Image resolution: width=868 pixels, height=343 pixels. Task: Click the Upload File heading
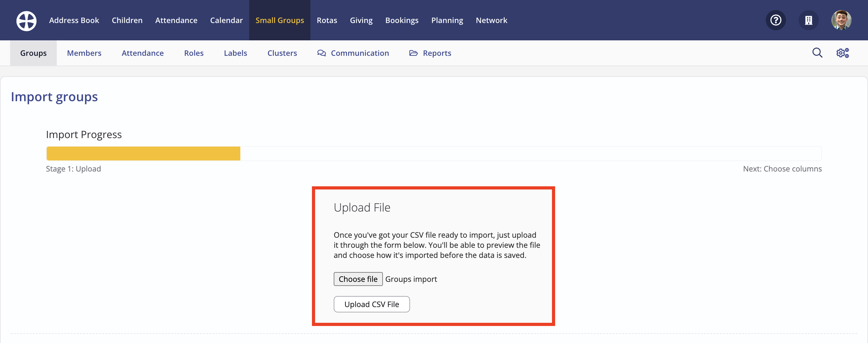[362, 207]
